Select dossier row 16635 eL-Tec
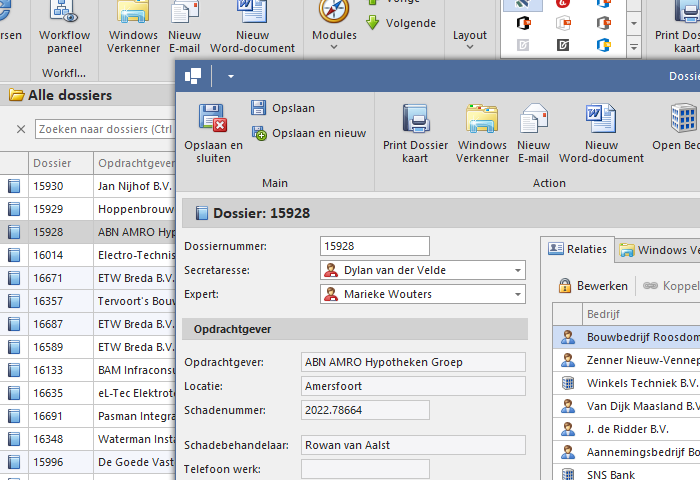Image resolution: width=700 pixels, height=480 pixels. 88,393
